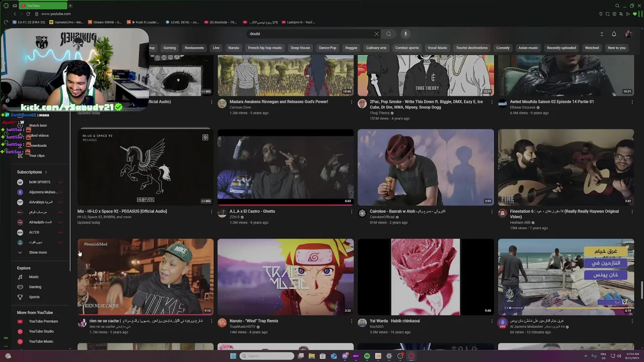
Task: Open options menu for A.L.A x El Castro video
Action: pyautogui.click(x=351, y=211)
